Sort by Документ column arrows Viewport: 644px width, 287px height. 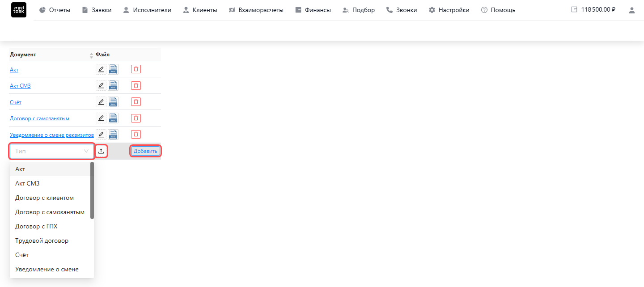pos(92,55)
